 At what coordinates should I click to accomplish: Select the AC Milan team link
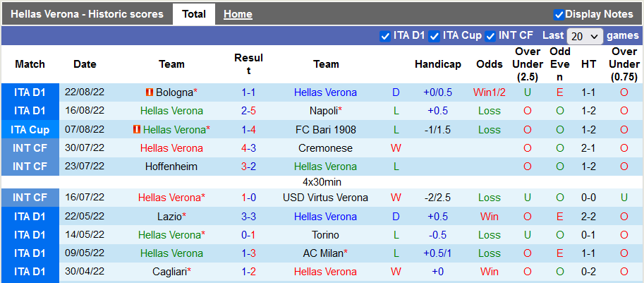[x=323, y=253]
